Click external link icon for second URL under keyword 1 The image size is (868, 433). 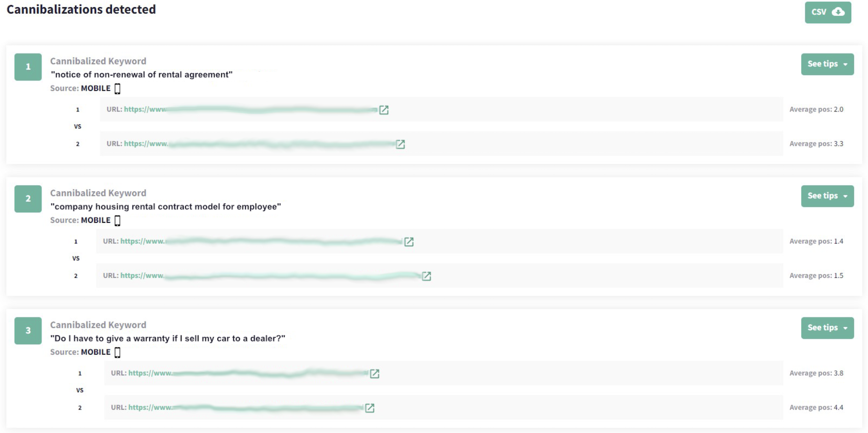[400, 144]
